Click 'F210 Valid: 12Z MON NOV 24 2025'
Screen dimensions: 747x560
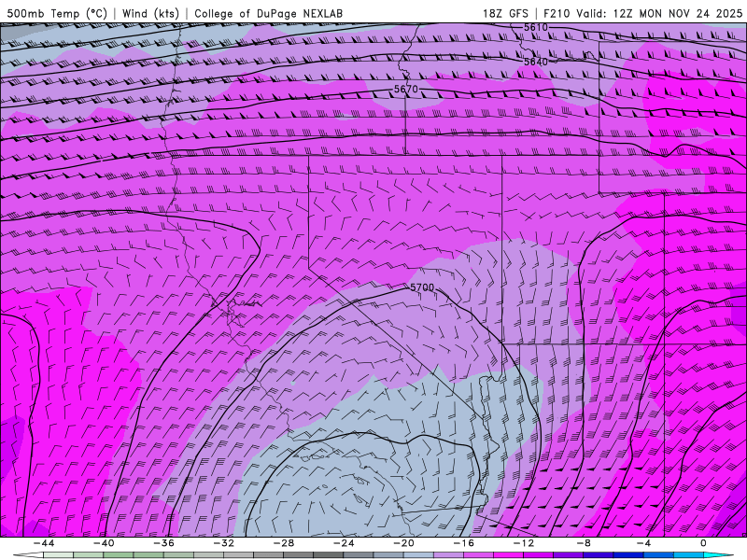[x=642, y=13]
